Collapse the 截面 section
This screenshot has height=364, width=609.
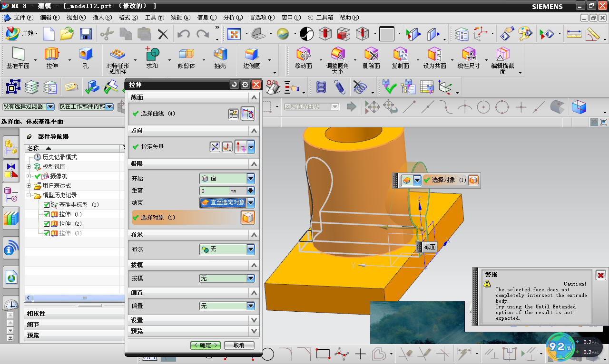(254, 97)
